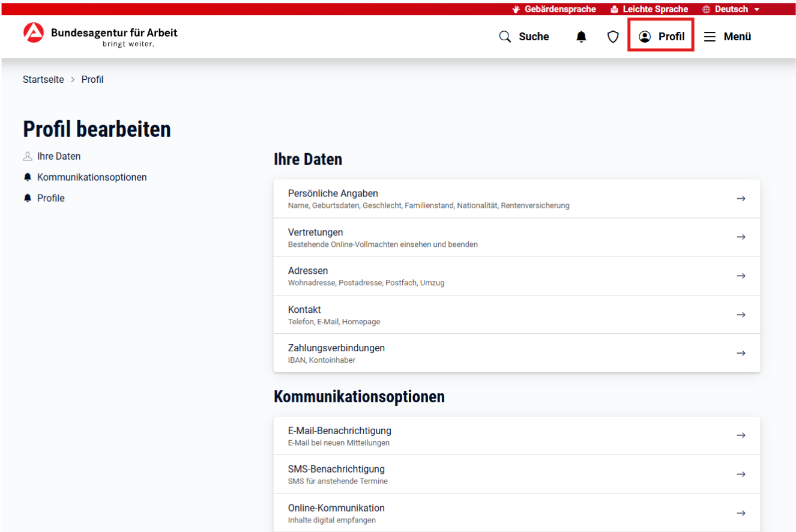Screen dimensions: 796x532
Task: Click the text 'SMS für anstehende Termine'
Action: (338, 482)
